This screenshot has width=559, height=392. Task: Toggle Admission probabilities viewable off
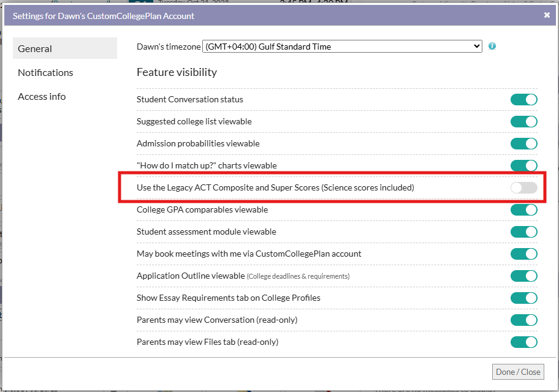(523, 144)
